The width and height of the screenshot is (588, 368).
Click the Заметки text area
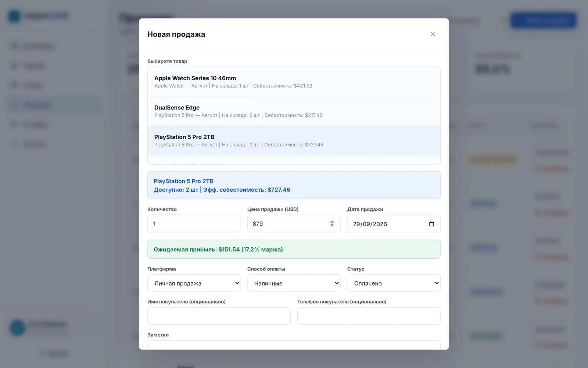coord(294,345)
